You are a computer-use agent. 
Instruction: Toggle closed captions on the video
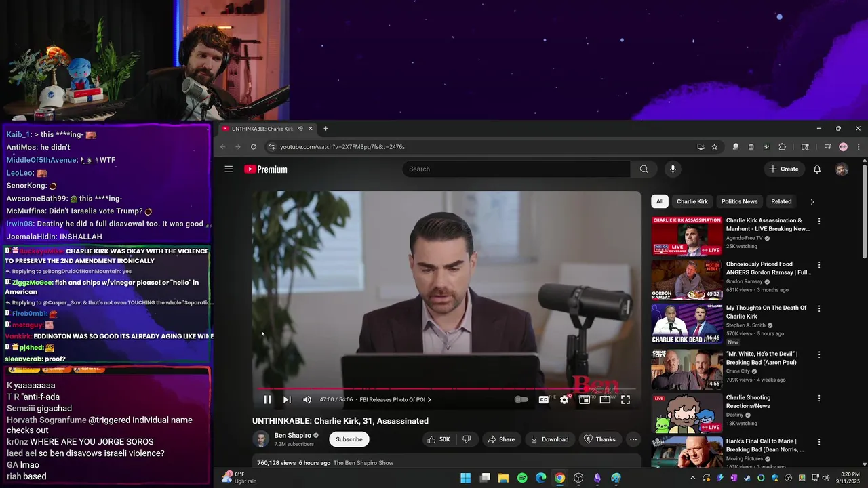[543, 400]
